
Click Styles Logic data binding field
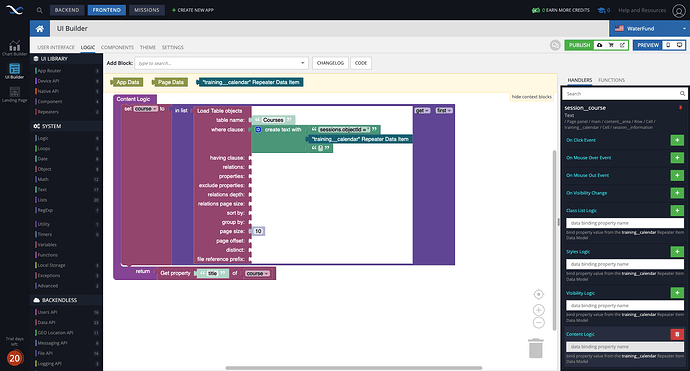624,264
